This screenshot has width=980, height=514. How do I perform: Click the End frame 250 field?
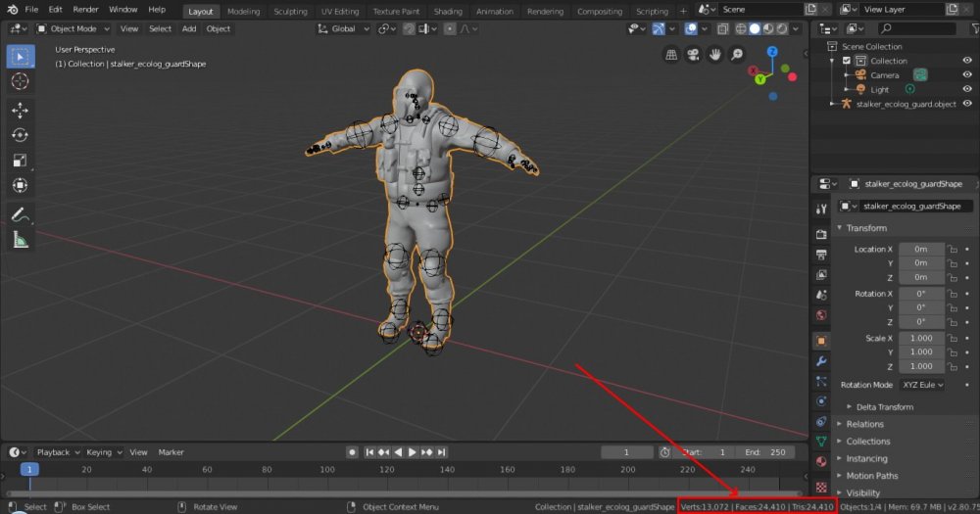click(x=765, y=452)
